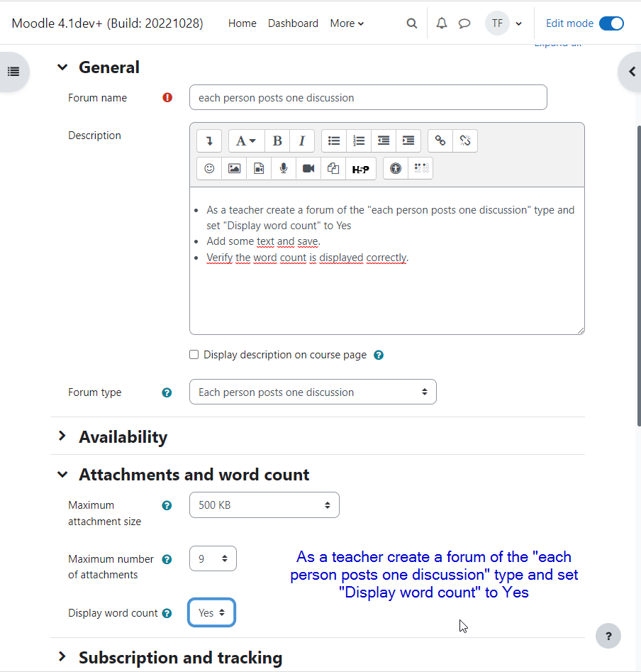Open the More navigation menu

pos(347,23)
